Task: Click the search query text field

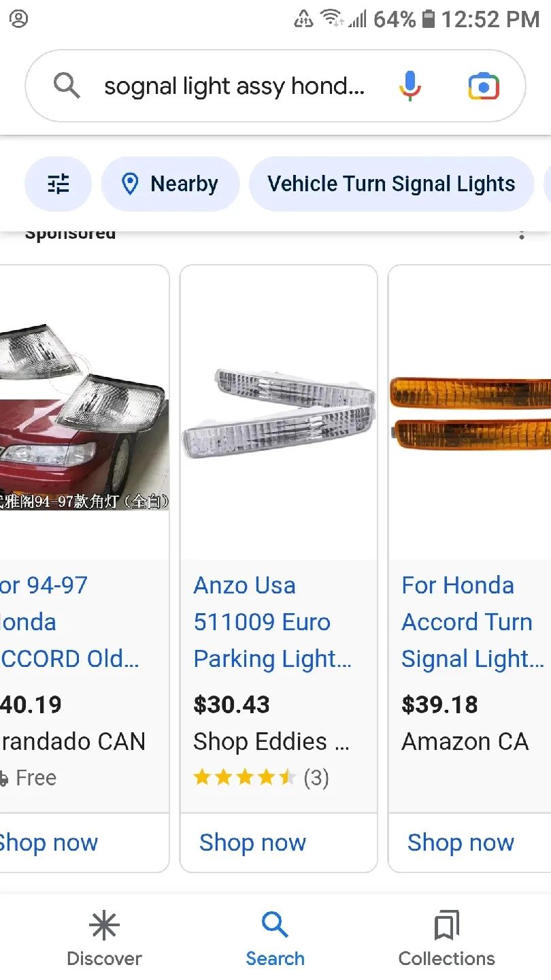Action: pos(234,86)
